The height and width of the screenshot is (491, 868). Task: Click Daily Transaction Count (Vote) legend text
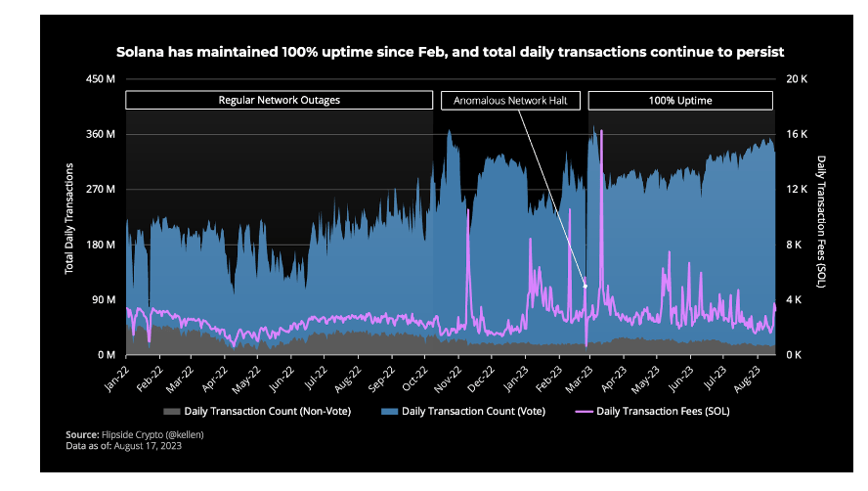(x=473, y=411)
